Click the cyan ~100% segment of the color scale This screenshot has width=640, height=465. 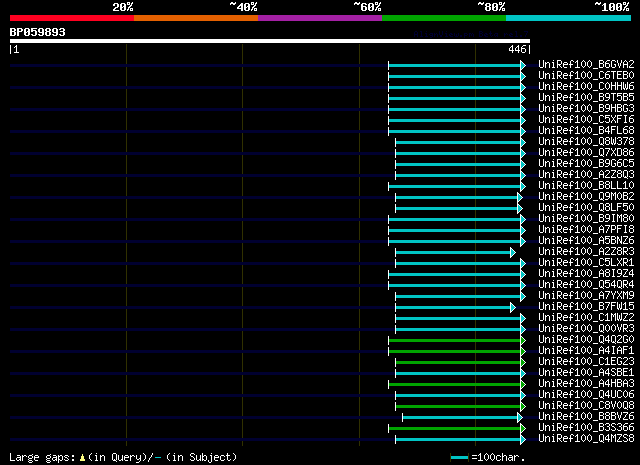(x=569, y=18)
